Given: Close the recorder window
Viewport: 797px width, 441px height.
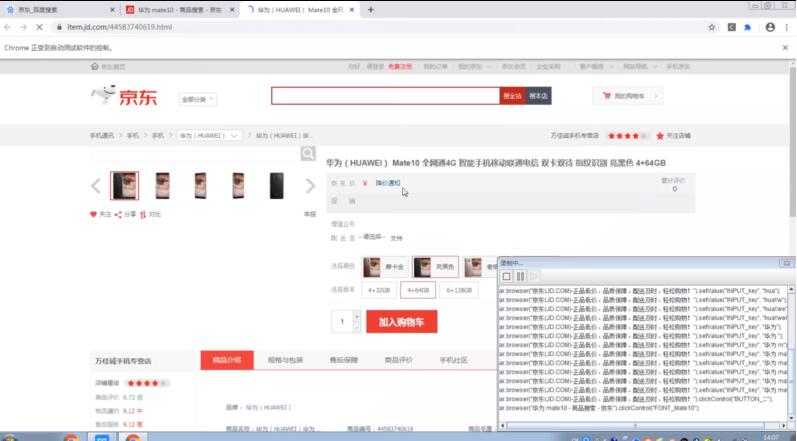Looking at the screenshot, I should [x=786, y=263].
